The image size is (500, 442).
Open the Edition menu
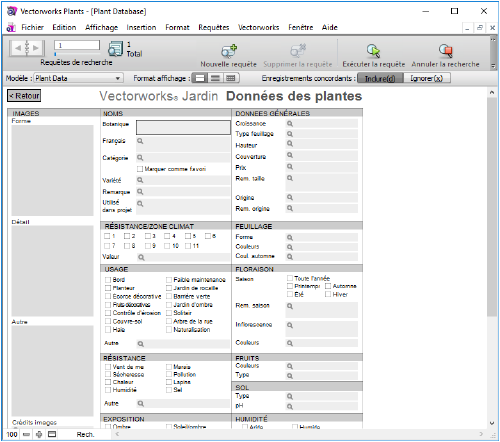click(64, 27)
